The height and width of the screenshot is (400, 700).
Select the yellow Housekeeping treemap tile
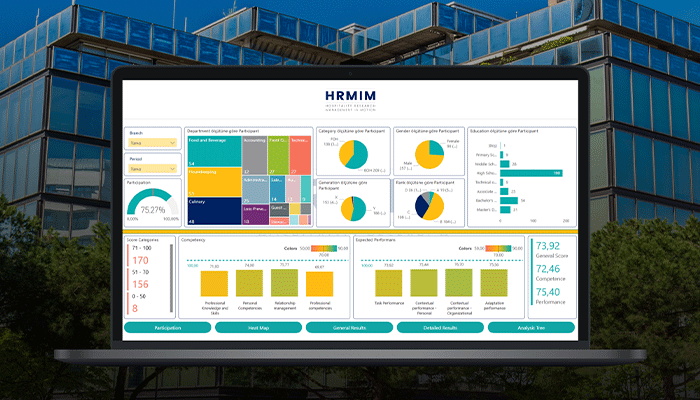coord(212,181)
